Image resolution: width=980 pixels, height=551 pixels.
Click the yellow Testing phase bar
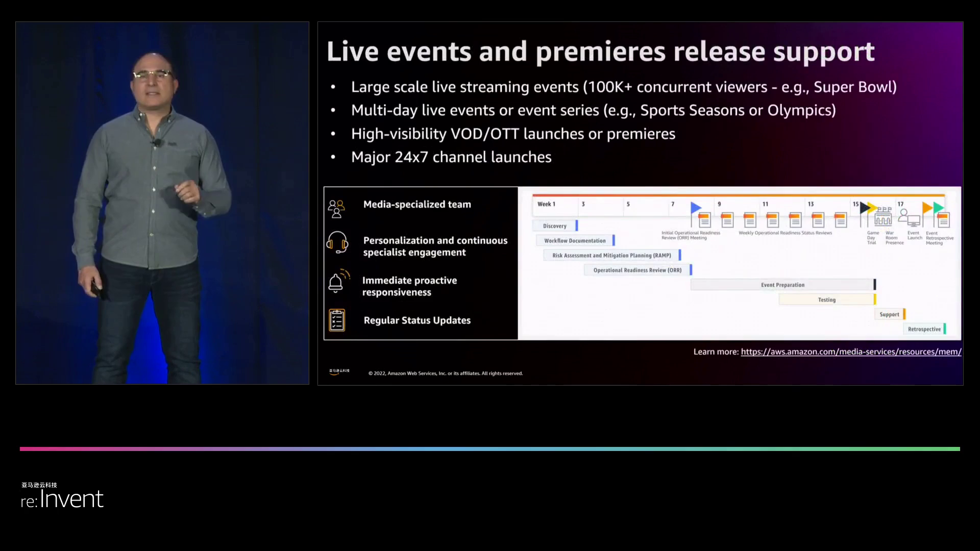(x=826, y=299)
